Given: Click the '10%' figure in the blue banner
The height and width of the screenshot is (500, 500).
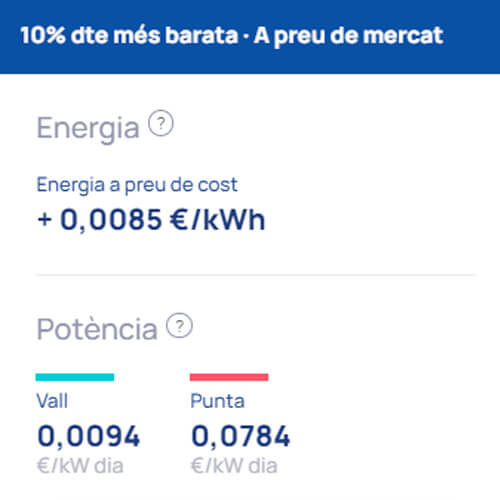Looking at the screenshot, I should click(x=43, y=35).
